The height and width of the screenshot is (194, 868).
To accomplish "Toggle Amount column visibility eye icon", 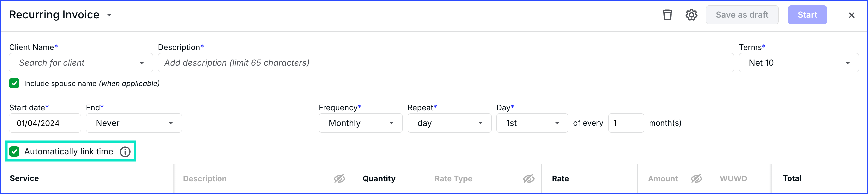I will click(x=696, y=178).
